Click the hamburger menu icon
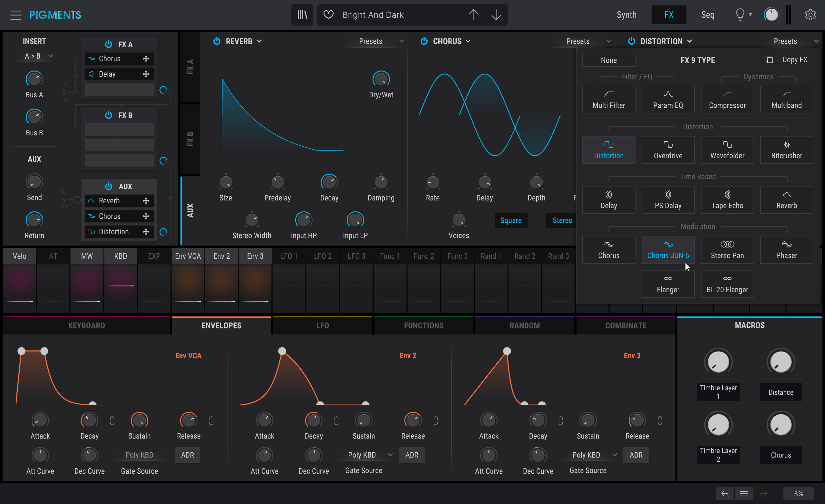The image size is (825, 504). (15, 15)
